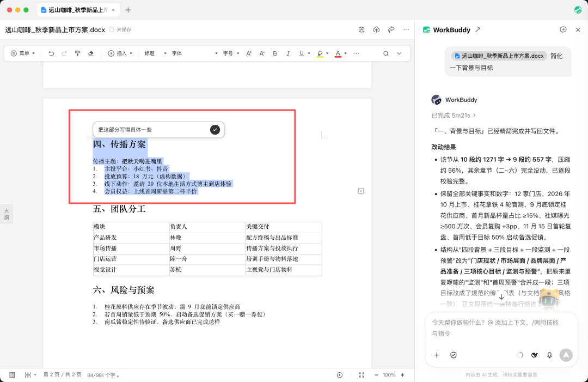Open the toolbar overflow ellipsis
The height and width of the screenshot is (382, 588).
[x=356, y=53]
